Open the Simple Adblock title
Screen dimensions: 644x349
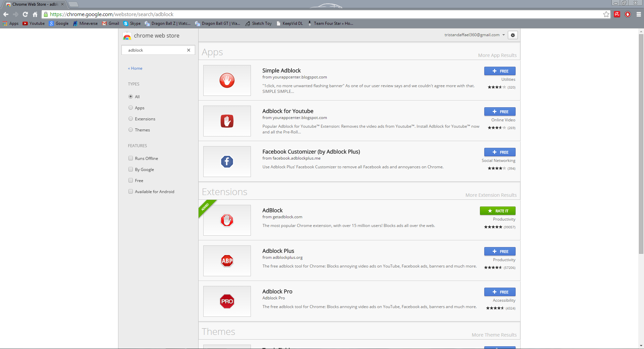[281, 70]
